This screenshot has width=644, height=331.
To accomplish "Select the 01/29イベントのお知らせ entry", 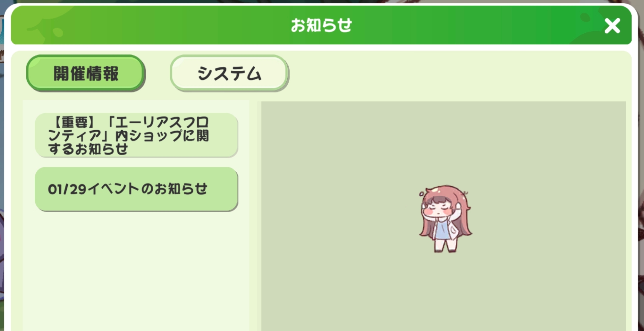I will tap(136, 189).
